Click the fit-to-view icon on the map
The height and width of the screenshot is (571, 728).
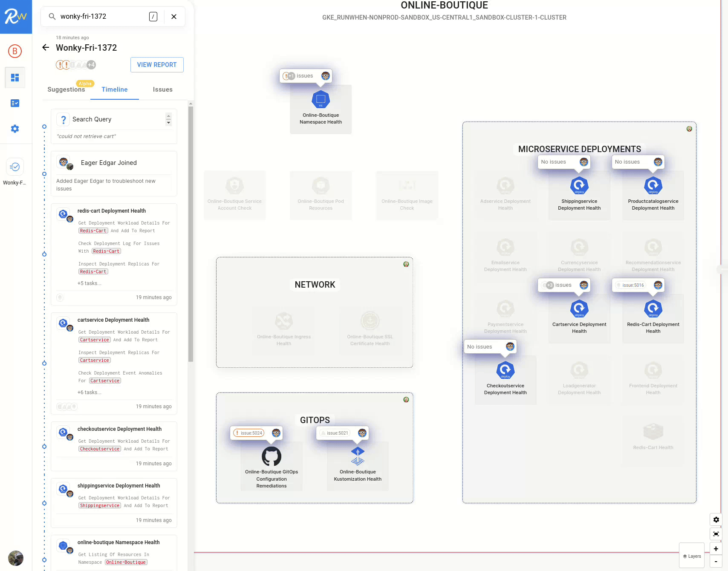716,534
